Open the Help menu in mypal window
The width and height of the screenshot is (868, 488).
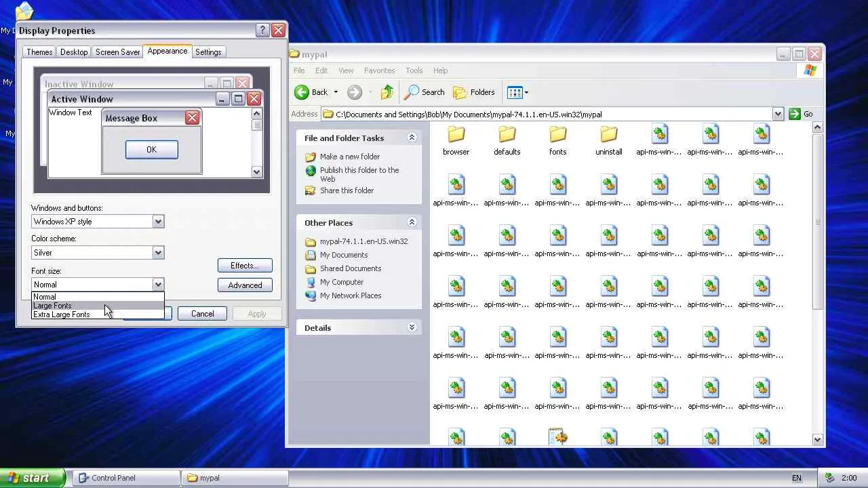pos(440,70)
